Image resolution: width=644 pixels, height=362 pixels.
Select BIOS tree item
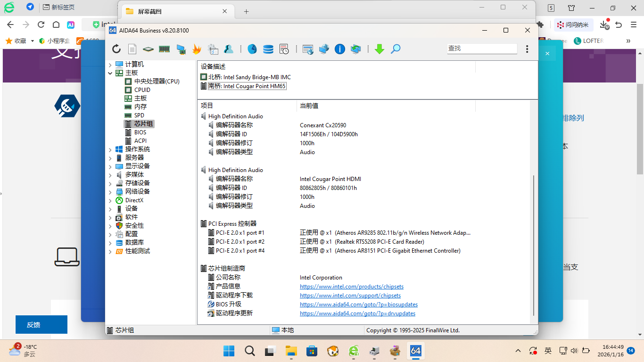click(x=140, y=132)
